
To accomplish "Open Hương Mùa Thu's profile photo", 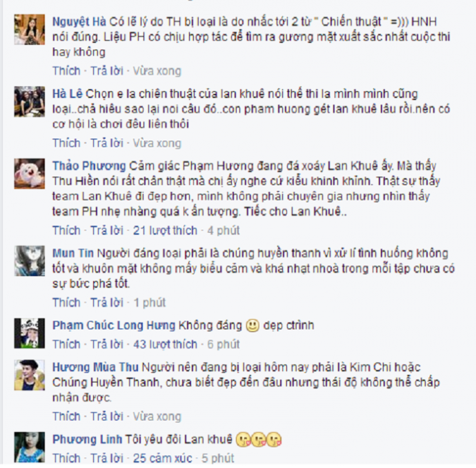I will click(30, 375).
